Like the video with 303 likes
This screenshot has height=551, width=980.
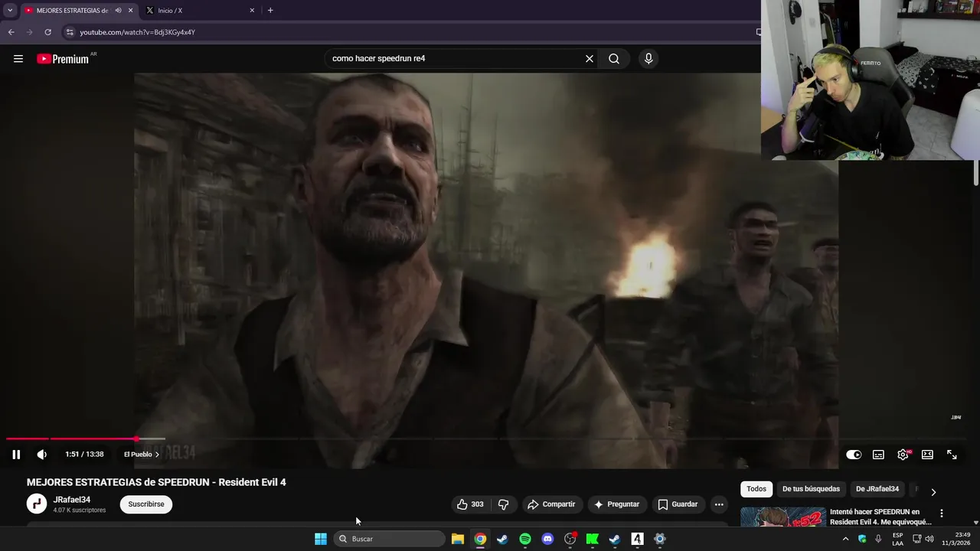470,504
